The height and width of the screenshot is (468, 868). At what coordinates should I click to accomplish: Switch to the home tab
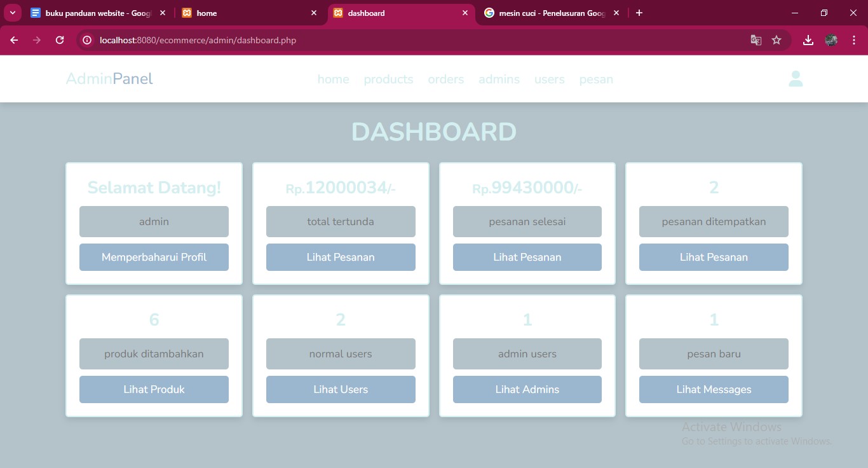[x=250, y=13]
